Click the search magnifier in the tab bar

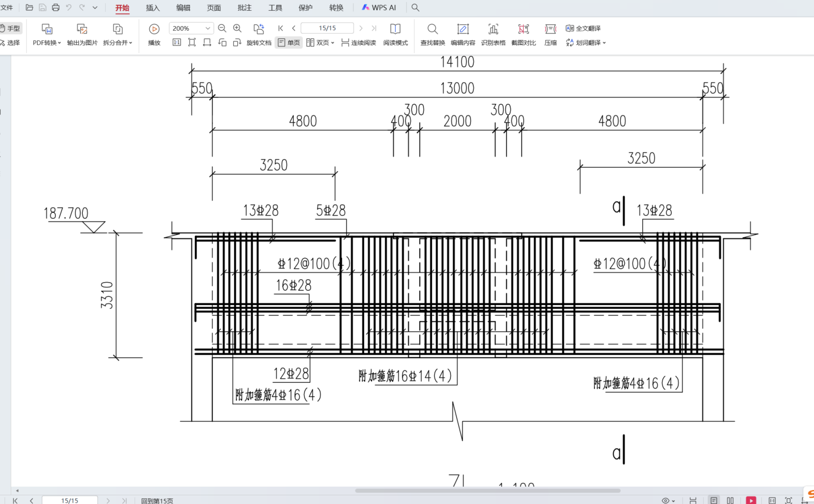click(x=415, y=8)
